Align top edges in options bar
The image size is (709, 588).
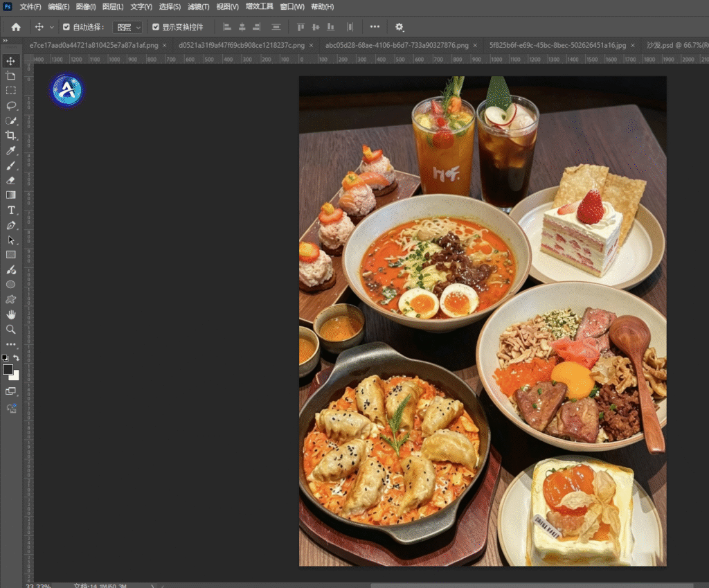click(x=300, y=27)
